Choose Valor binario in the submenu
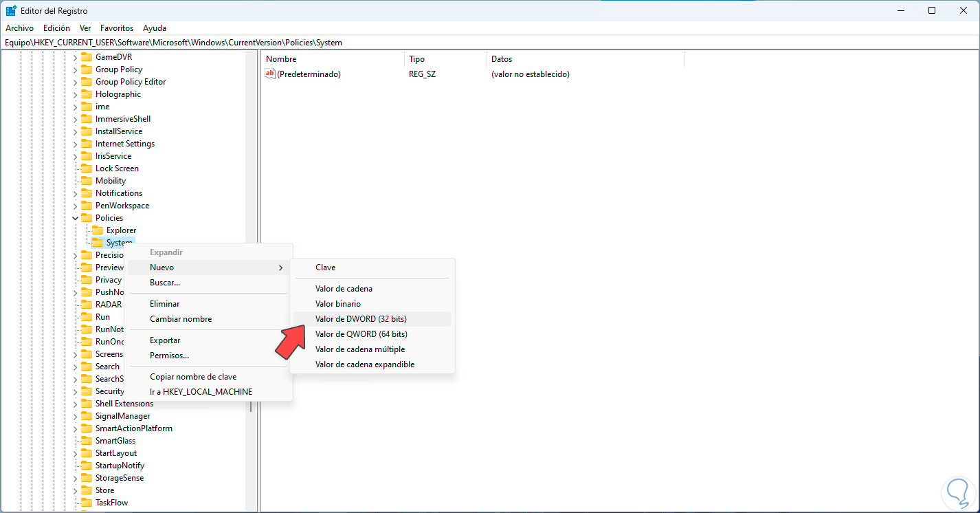Viewport: 980px width, 513px height. [372, 304]
